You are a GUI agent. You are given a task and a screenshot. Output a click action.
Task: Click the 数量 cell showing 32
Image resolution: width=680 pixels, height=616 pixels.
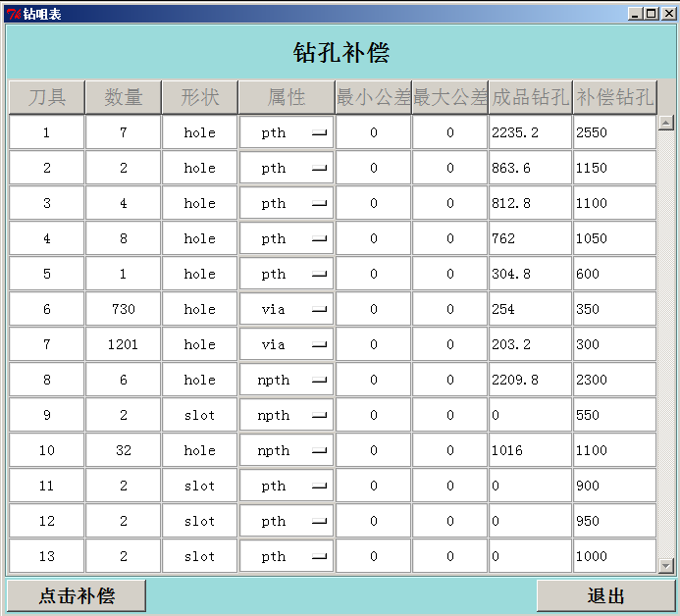coord(124,450)
